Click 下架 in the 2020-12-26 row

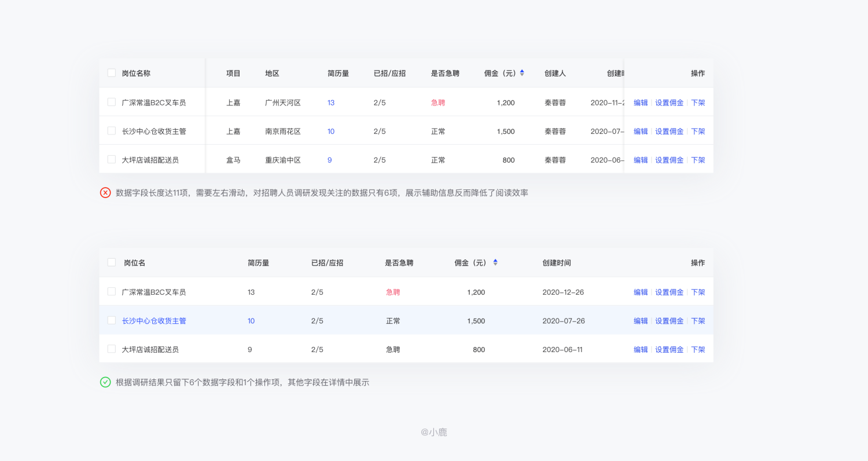tap(698, 292)
